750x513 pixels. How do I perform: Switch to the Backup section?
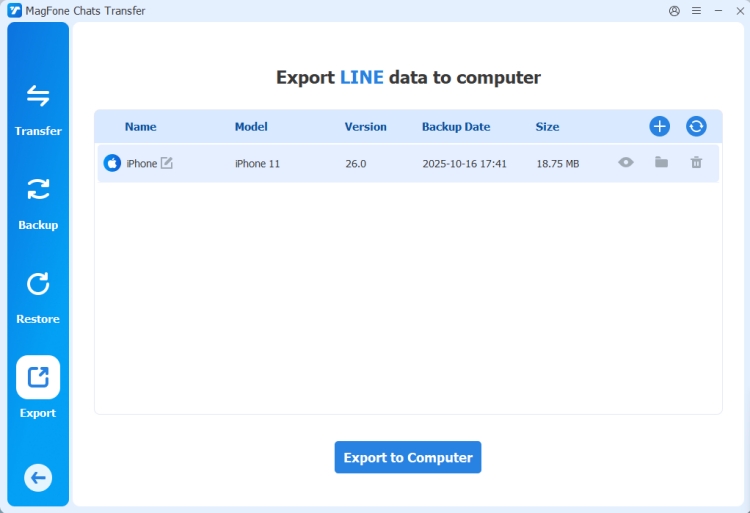(38, 202)
